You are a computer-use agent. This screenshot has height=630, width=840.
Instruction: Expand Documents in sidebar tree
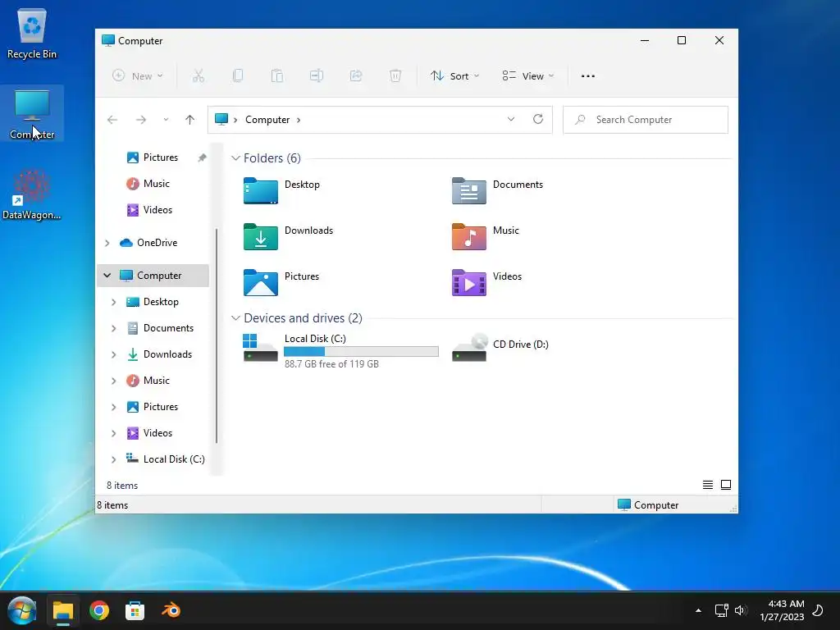click(x=113, y=328)
